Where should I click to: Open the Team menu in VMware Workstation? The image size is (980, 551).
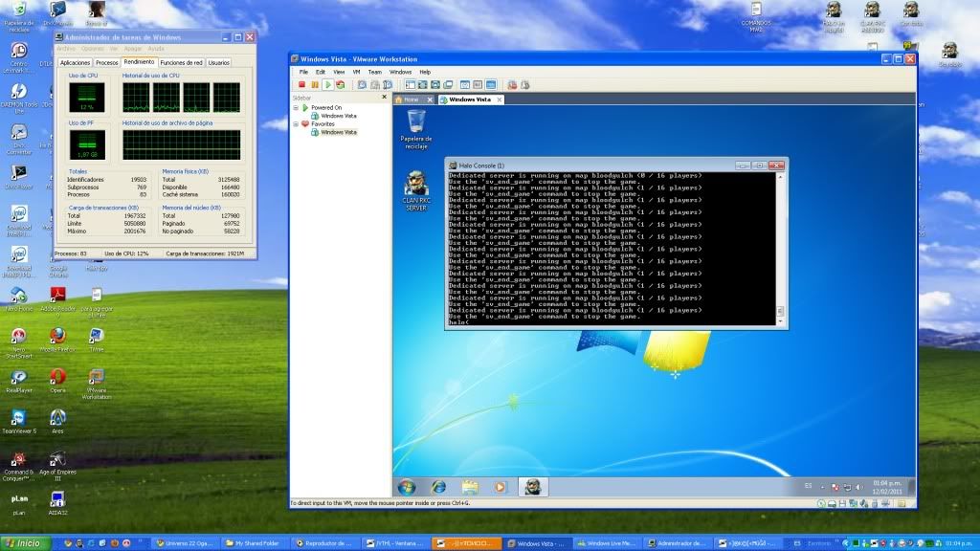tap(375, 72)
